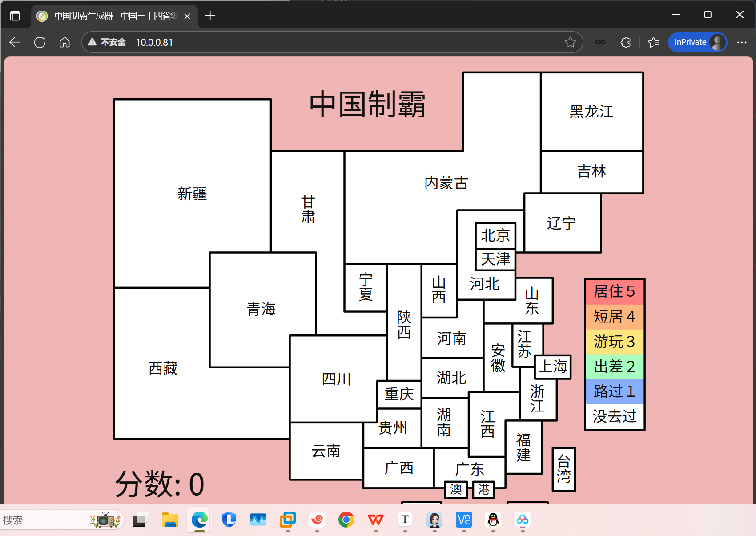The image size is (756, 536).
Task: Click the 黑龙江 province block
Action: pos(592,112)
